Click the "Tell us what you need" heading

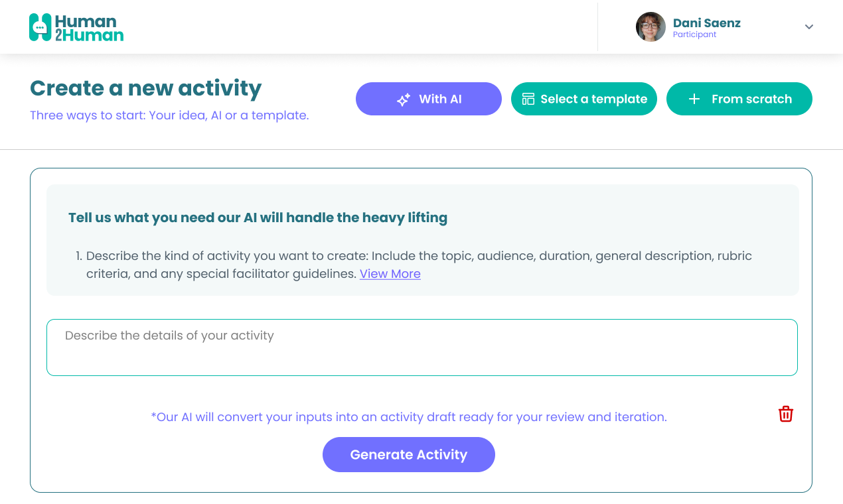[258, 218]
